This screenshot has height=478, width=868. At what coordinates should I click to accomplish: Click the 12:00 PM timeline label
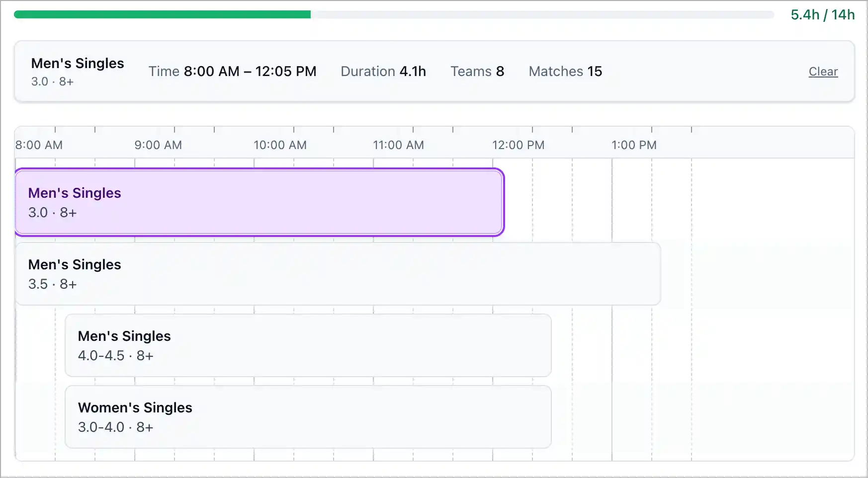click(x=518, y=145)
